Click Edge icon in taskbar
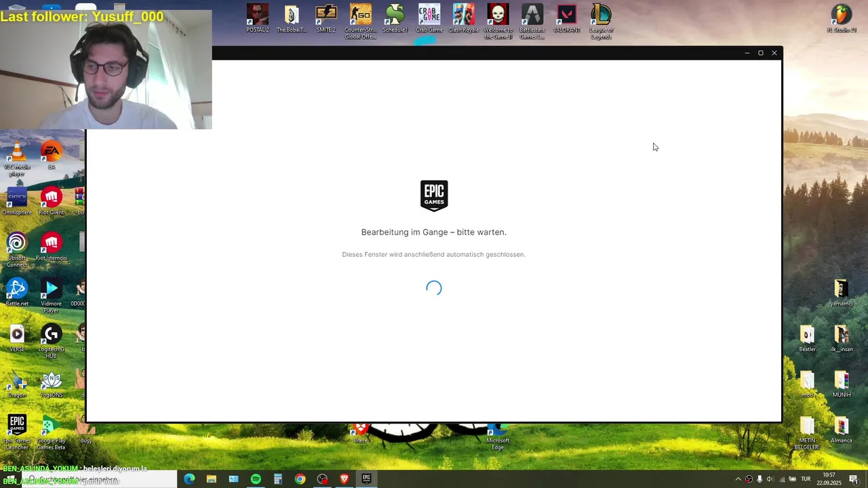The image size is (868, 488). 189,479
